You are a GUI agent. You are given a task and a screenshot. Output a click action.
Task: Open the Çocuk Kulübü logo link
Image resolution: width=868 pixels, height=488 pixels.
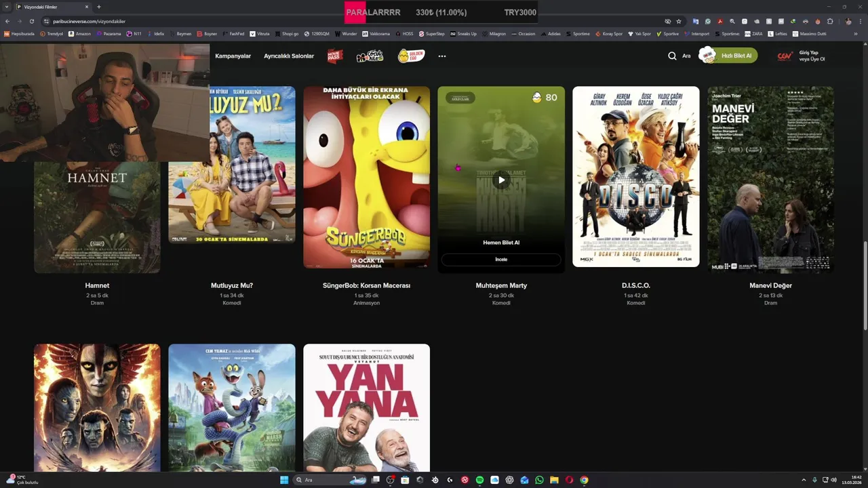point(370,56)
